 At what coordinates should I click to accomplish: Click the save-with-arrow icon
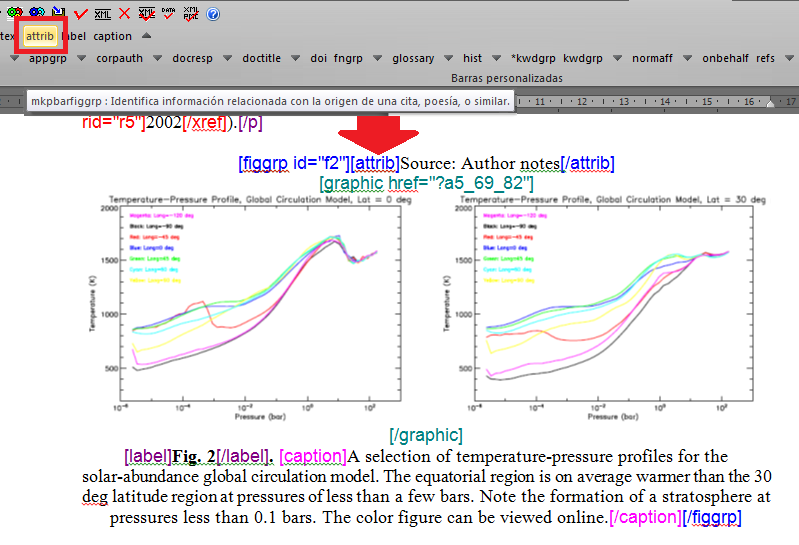(59, 12)
